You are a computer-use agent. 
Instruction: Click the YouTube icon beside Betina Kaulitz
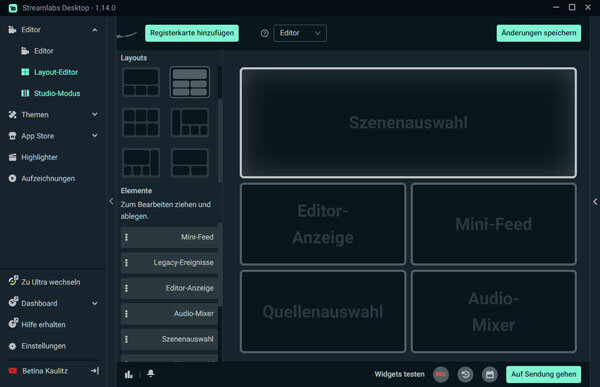tap(13, 371)
